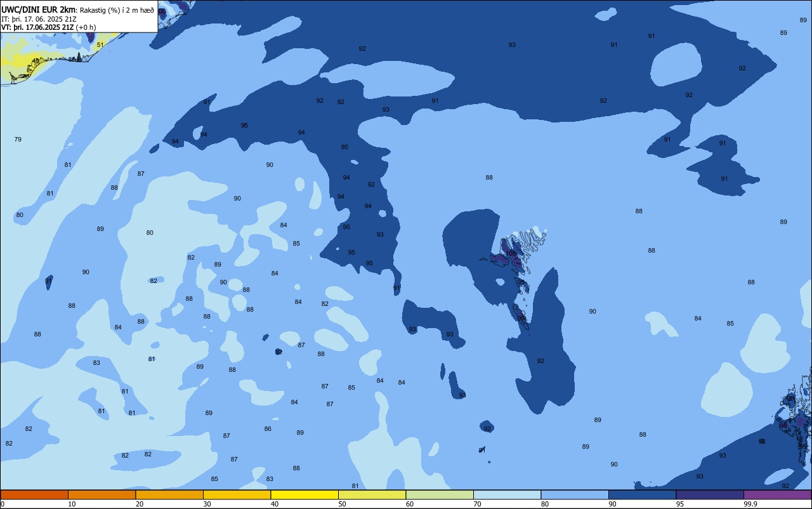Click the 'Rakastig (%) í 2 m hæð' label
This screenshot has width=812, height=509.
coord(117,10)
